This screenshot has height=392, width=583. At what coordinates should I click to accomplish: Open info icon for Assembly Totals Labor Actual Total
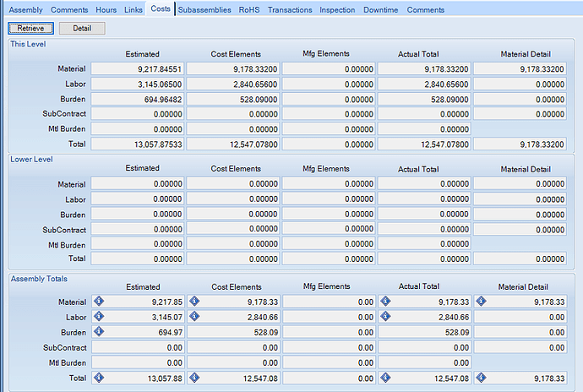[385, 316]
